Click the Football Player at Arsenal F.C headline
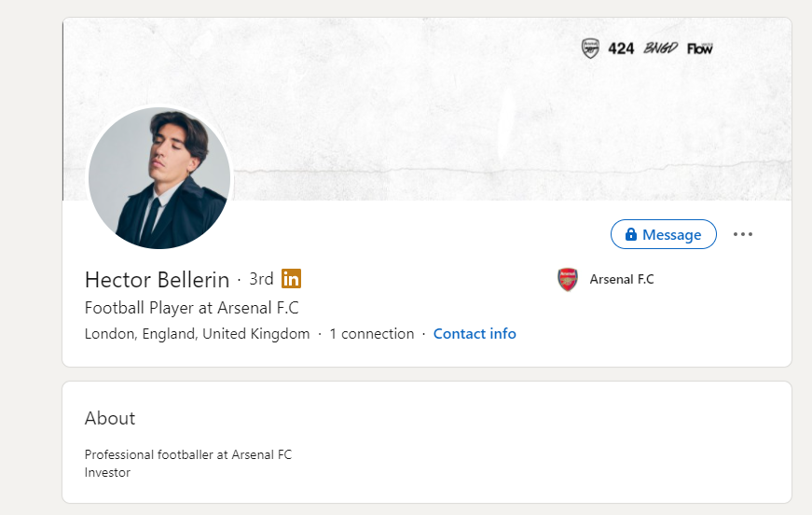The width and height of the screenshot is (812, 515). pos(192,308)
